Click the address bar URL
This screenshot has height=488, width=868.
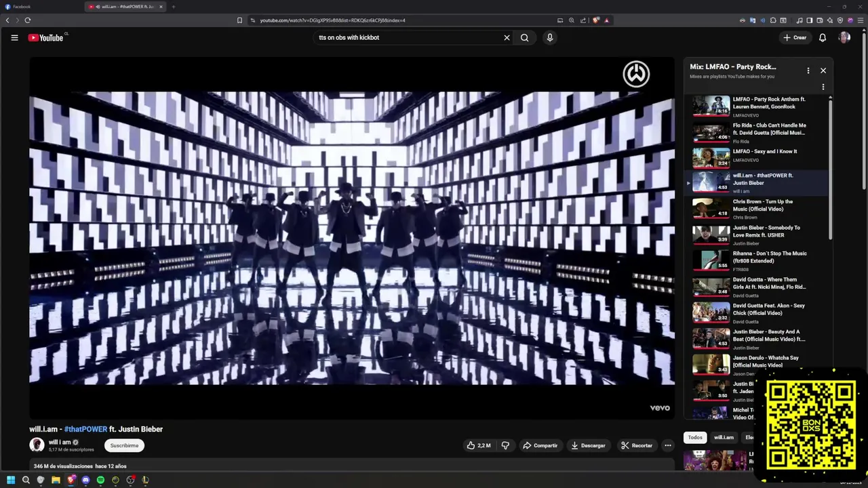332,20
